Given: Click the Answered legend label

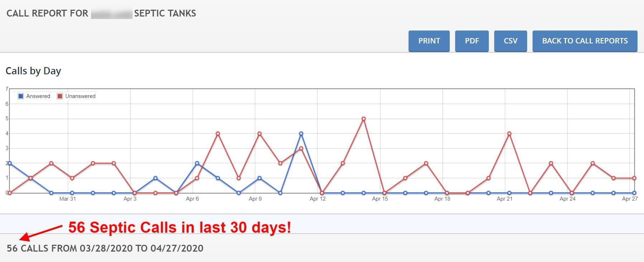Looking at the screenshot, I should (x=38, y=96).
